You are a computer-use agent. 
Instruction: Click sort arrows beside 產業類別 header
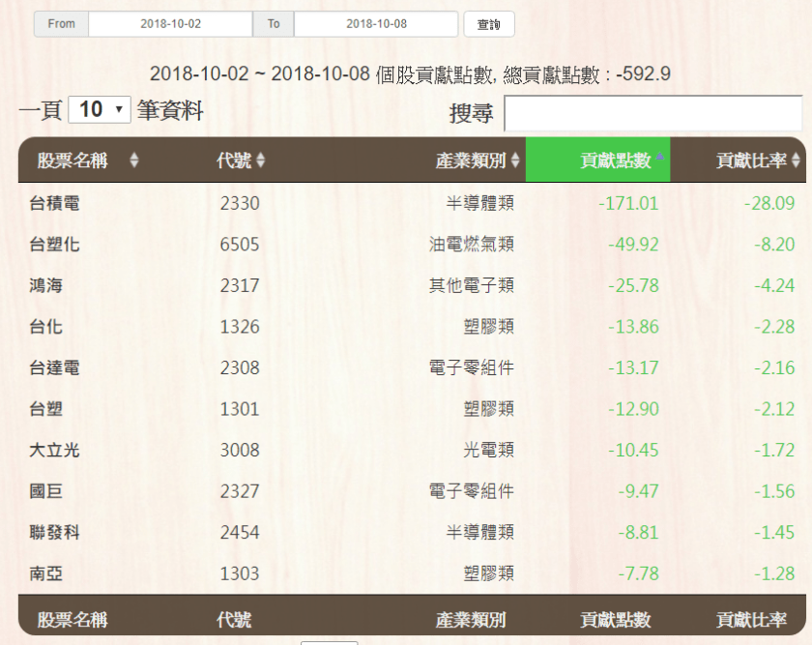pos(514,161)
